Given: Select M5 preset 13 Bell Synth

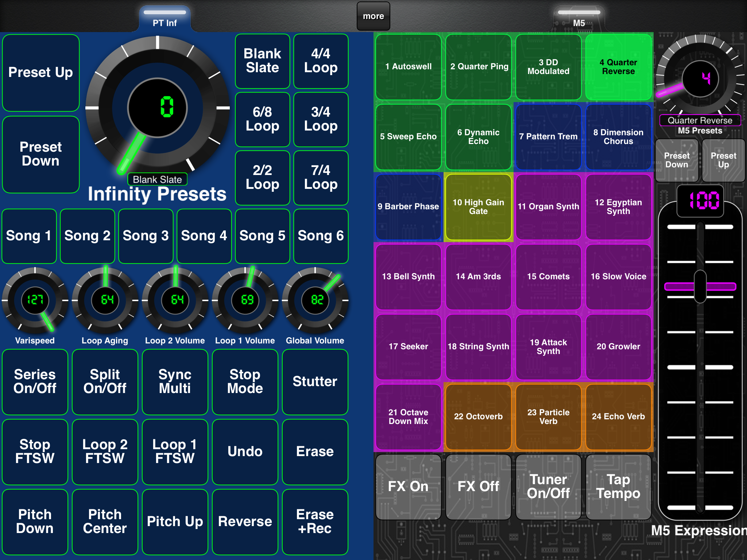Looking at the screenshot, I should (409, 277).
